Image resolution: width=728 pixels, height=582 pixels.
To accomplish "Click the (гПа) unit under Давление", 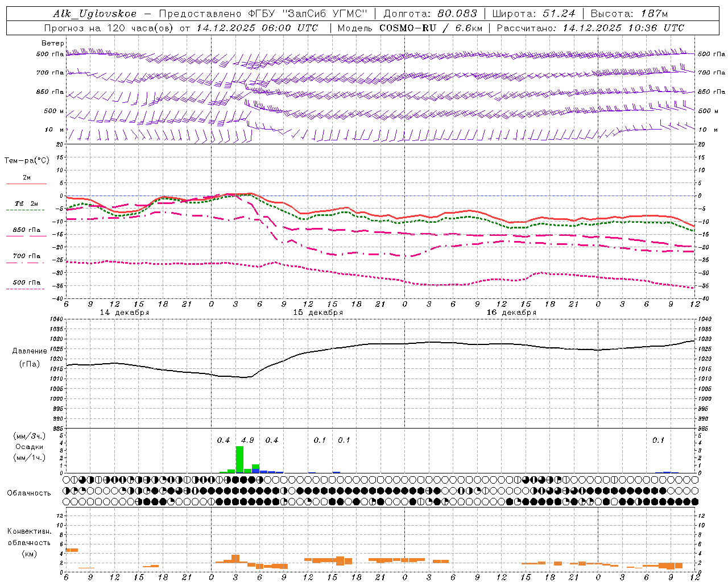I will [x=30, y=364].
